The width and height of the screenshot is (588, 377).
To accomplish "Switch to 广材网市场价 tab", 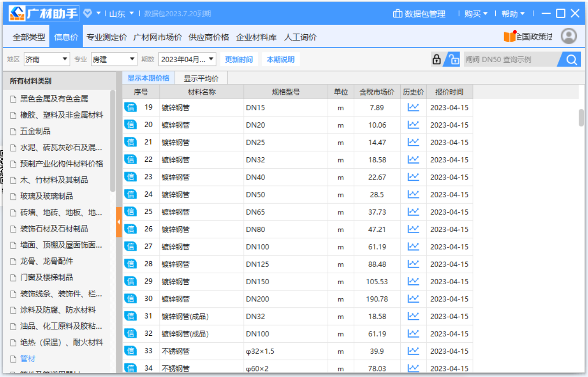I will pos(158,37).
